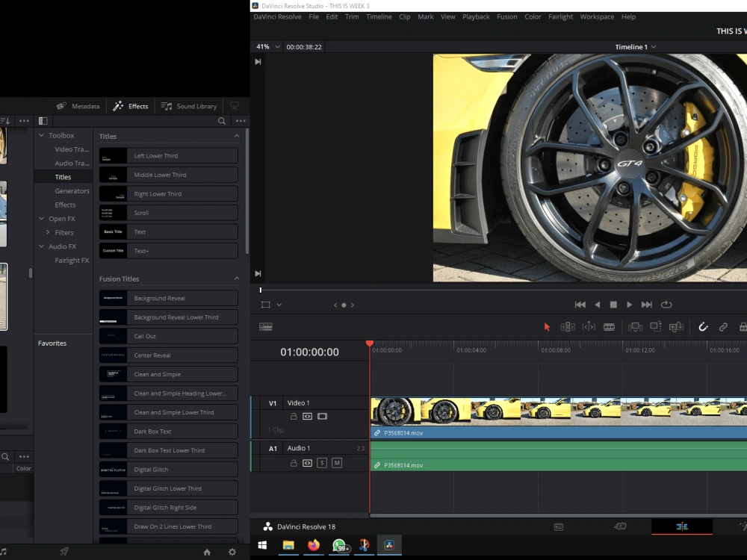
Task: Open the Metadata panel tab
Action: (78, 106)
